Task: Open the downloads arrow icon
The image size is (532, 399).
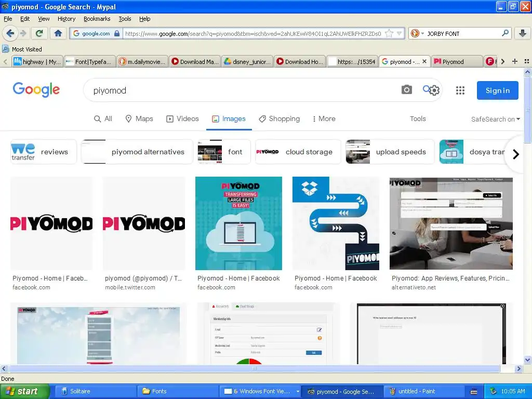Action: [523, 33]
